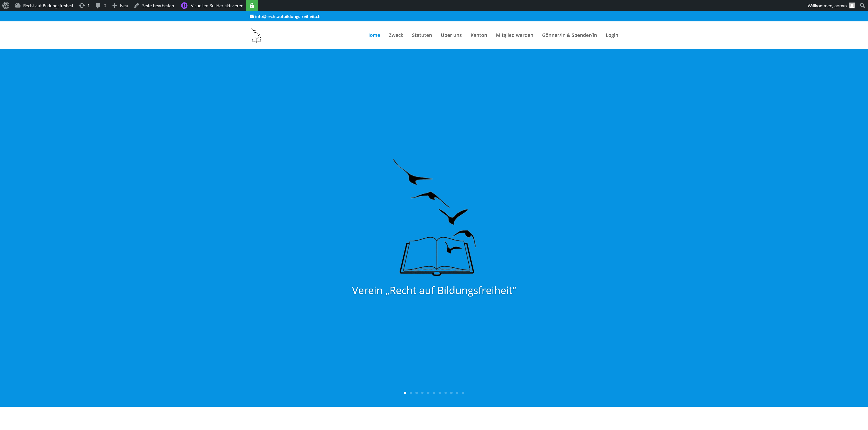The width and height of the screenshot is (868, 430).
Task: Click the slide title 'Verein „Recht auf Bildungsfreiheit“'
Action: [434, 290]
